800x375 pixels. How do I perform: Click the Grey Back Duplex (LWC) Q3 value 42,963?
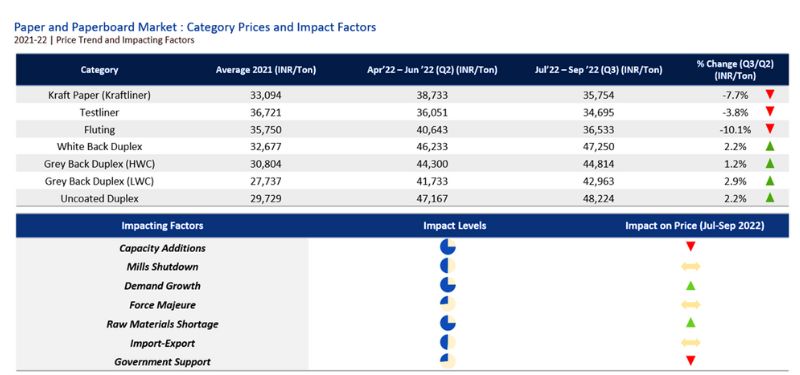point(598,181)
